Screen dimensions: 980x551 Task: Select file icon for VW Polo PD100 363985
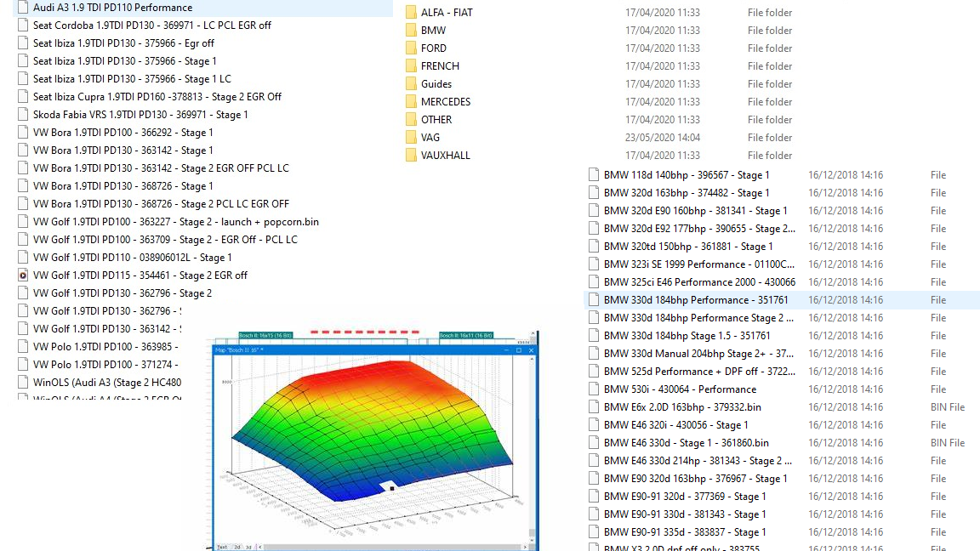click(x=23, y=346)
